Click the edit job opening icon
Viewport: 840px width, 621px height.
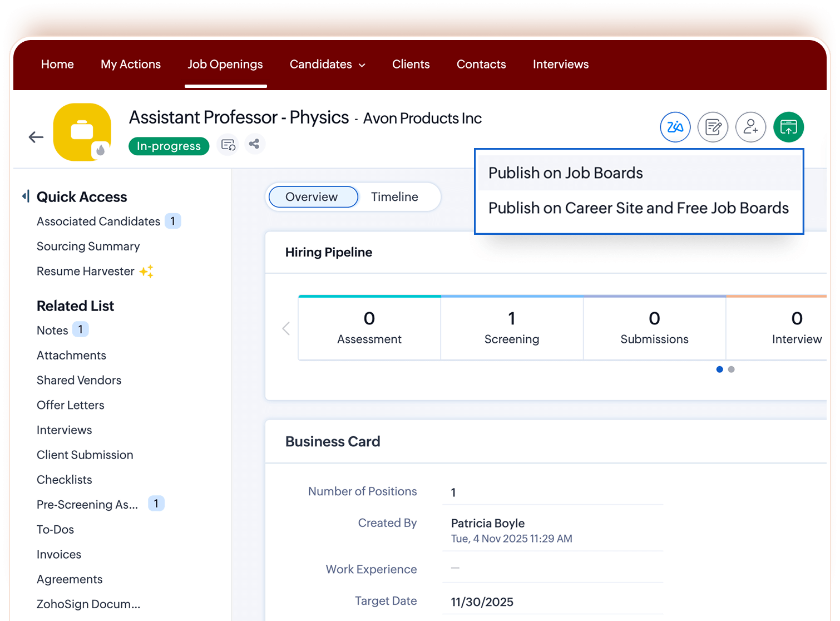[713, 127]
